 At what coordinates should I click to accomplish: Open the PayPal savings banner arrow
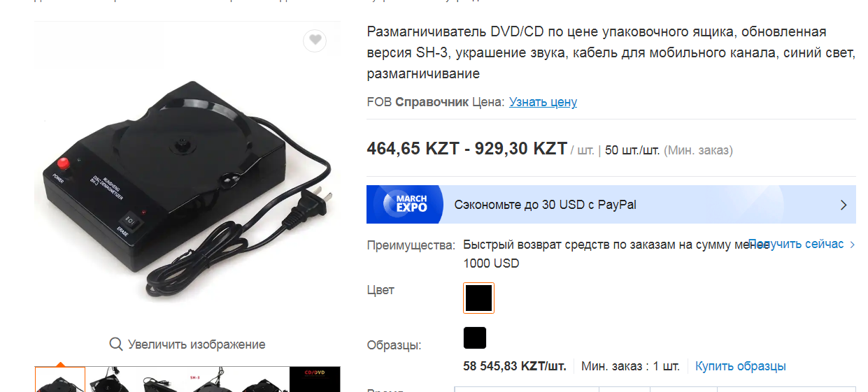click(x=843, y=205)
